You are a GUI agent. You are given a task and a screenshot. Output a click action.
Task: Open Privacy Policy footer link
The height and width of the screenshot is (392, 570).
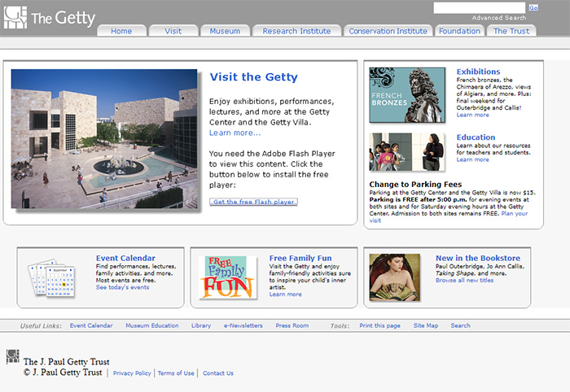tap(132, 373)
